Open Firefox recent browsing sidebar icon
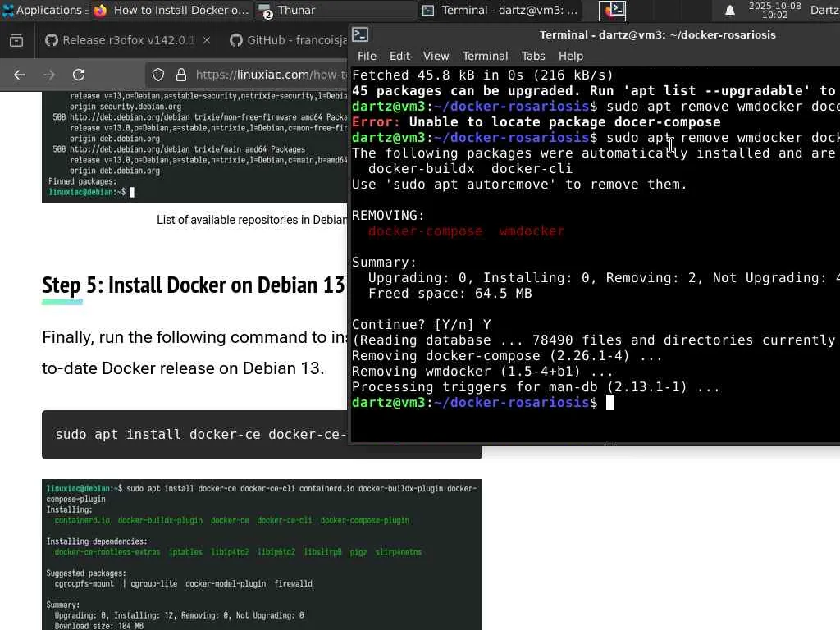 [16, 40]
